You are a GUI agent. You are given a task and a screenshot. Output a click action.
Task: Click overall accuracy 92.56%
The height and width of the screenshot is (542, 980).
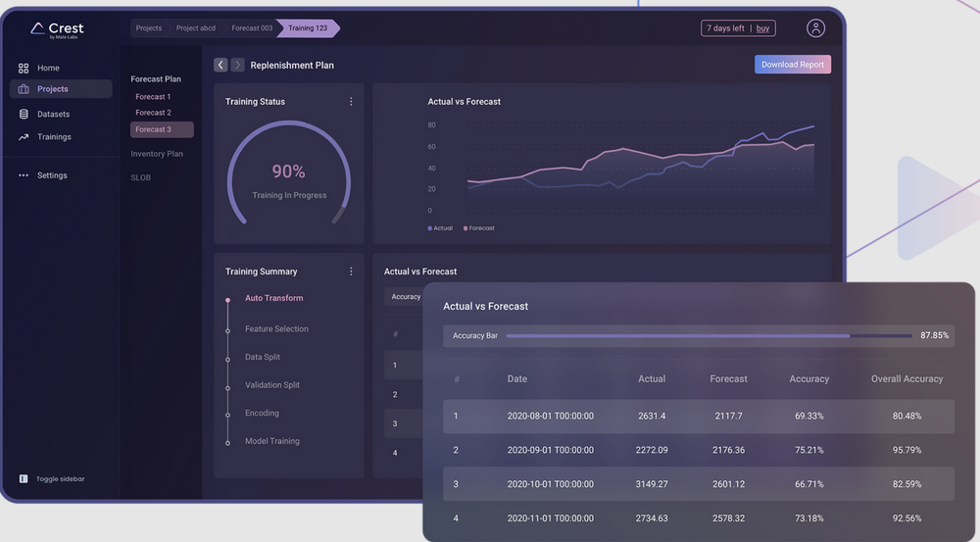[906, 518]
